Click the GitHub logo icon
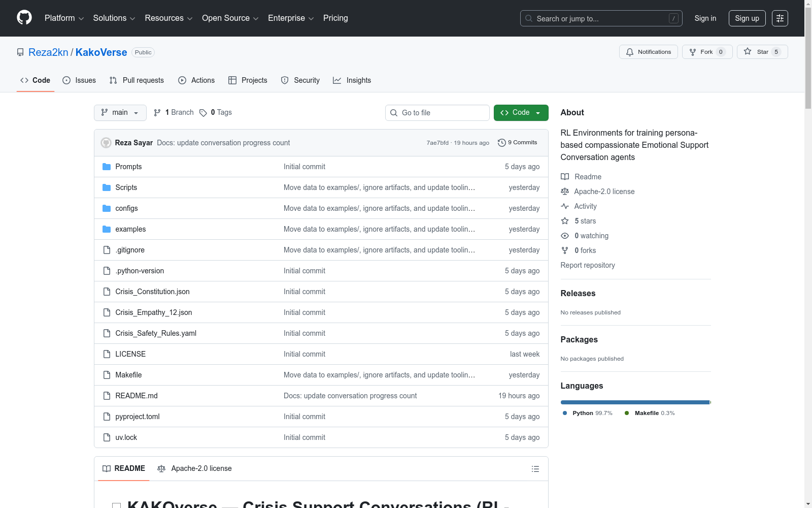The height and width of the screenshot is (508, 812). (x=24, y=18)
